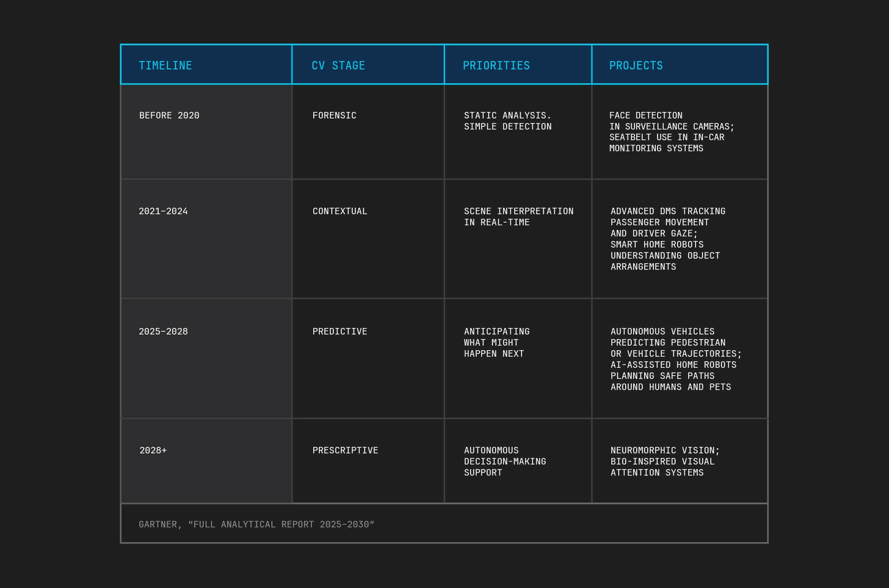The image size is (889, 588).
Task: Click the BEFORE 2020 timeline cell
Action: click(x=206, y=132)
